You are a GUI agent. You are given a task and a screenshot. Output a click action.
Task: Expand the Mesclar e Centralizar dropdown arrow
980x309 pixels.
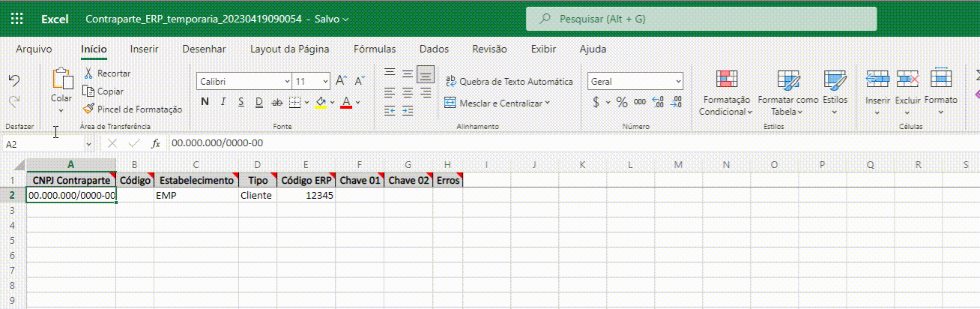point(548,103)
